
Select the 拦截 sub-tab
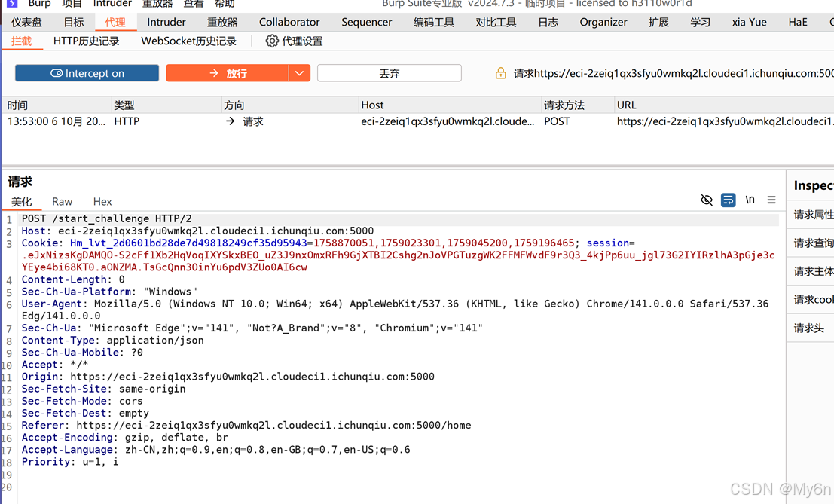(x=21, y=41)
